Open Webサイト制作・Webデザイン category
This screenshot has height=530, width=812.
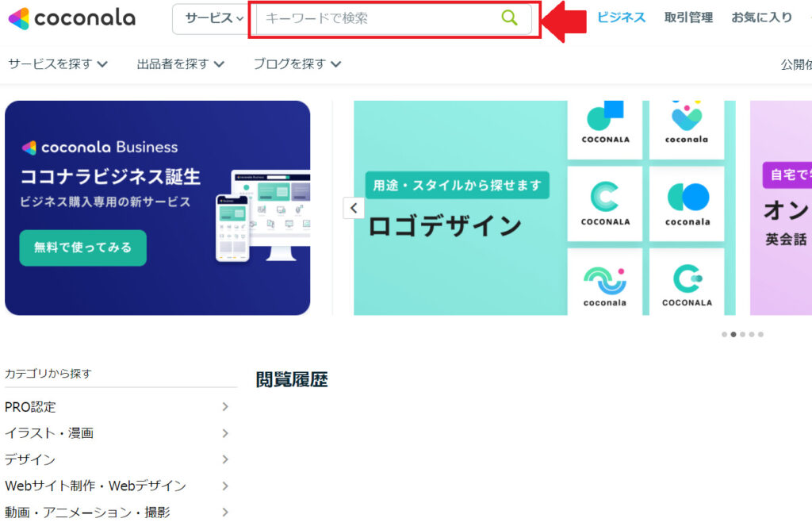[95, 486]
